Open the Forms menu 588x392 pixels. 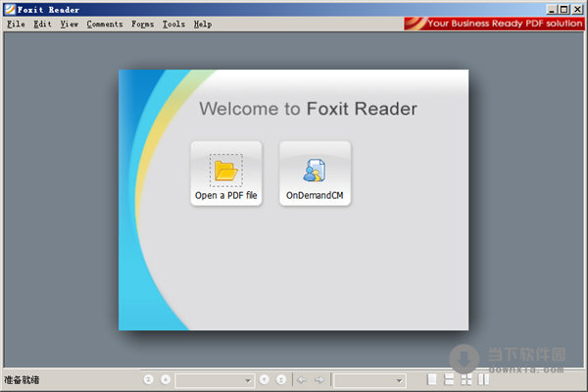(x=143, y=24)
